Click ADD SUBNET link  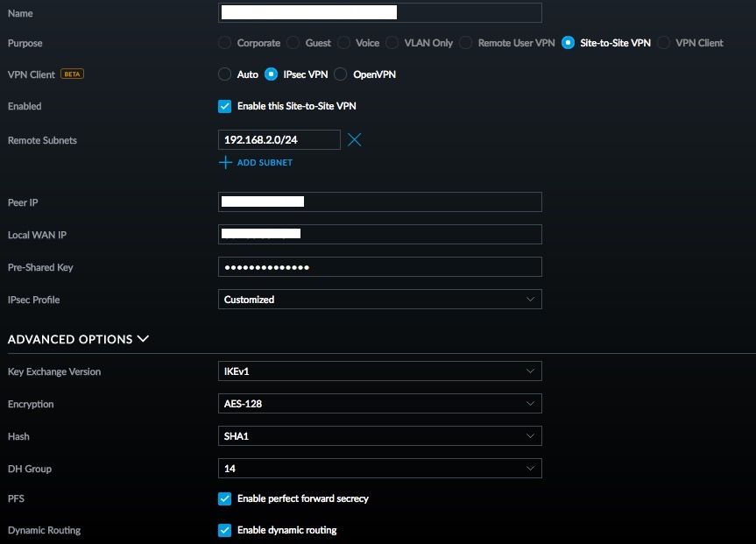point(265,163)
